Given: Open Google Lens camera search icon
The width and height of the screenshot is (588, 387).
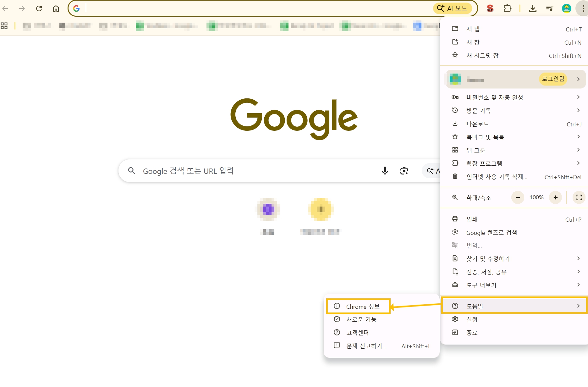Looking at the screenshot, I should tap(404, 171).
